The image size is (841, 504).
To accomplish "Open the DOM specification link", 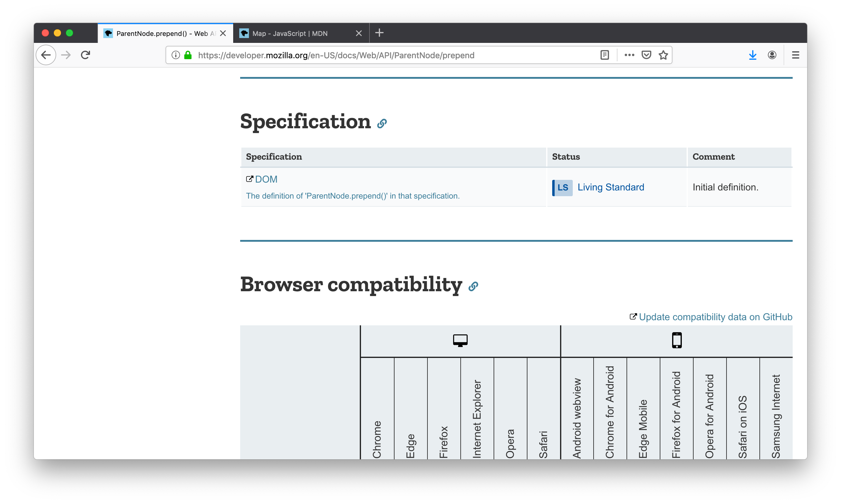I will coord(266,179).
